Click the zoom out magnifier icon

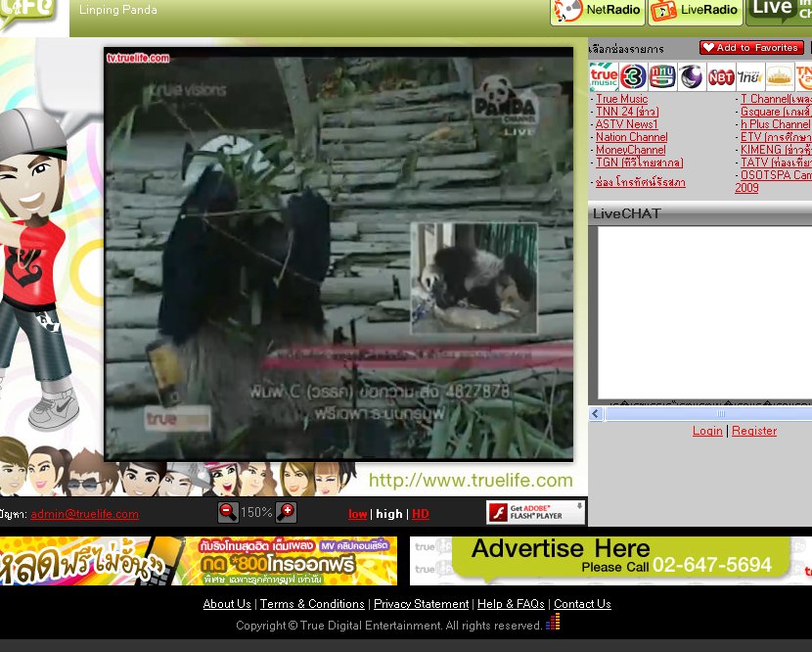coord(227,512)
